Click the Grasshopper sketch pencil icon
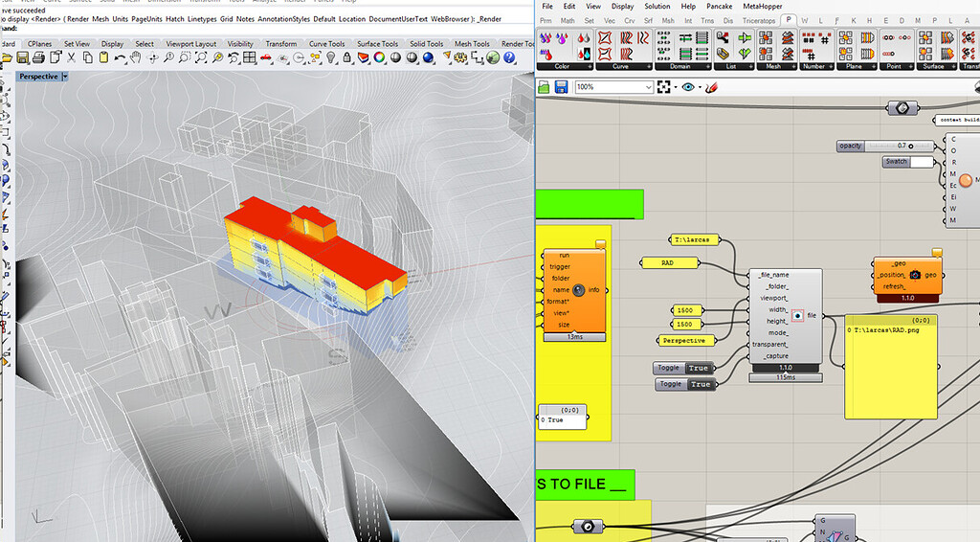The width and height of the screenshot is (980, 542). (x=711, y=87)
